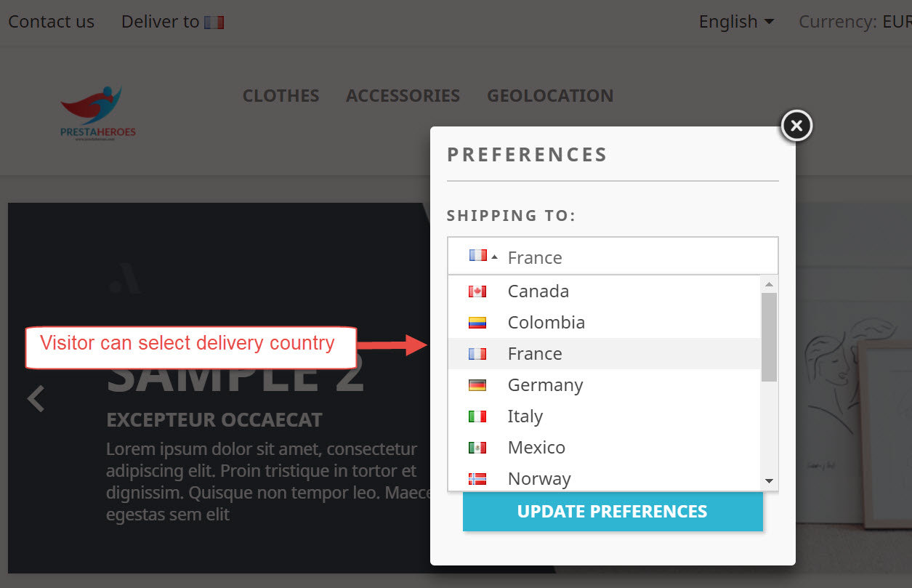The image size is (912, 588).
Task: Go to the Accessories category
Action: (403, 96)
